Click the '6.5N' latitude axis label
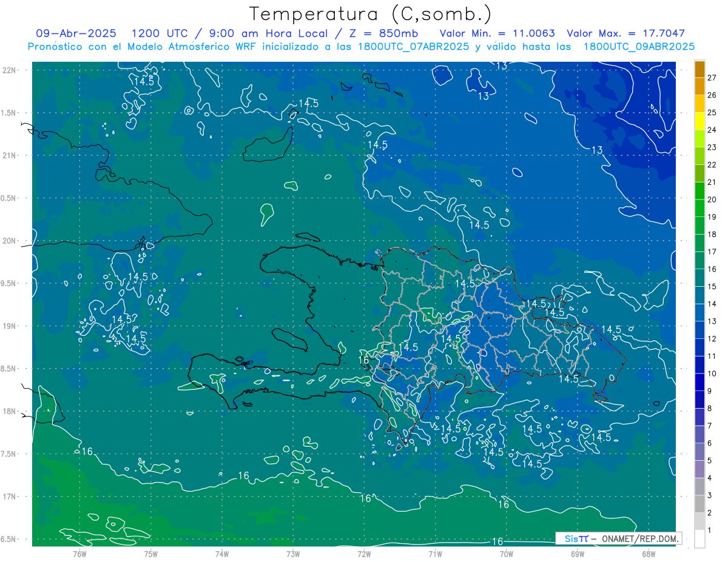This screenshot has width=728, height=562. coord(8,539)
